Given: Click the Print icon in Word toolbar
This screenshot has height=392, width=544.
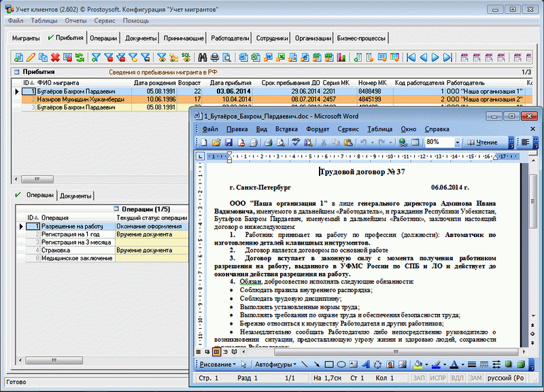Looking at the screenshot, I should pyautogui.click(x=268, y=143).
